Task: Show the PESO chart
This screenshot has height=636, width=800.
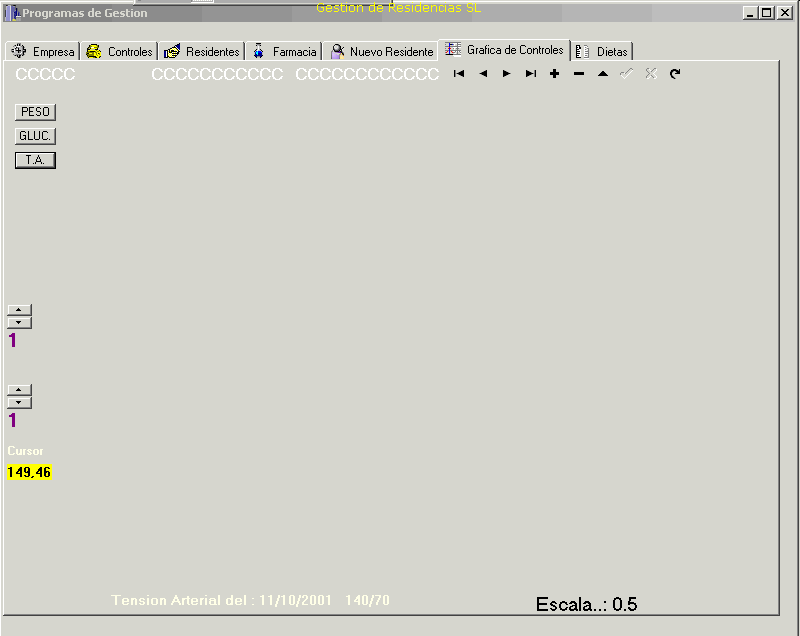Action: [x=35, y=112]
